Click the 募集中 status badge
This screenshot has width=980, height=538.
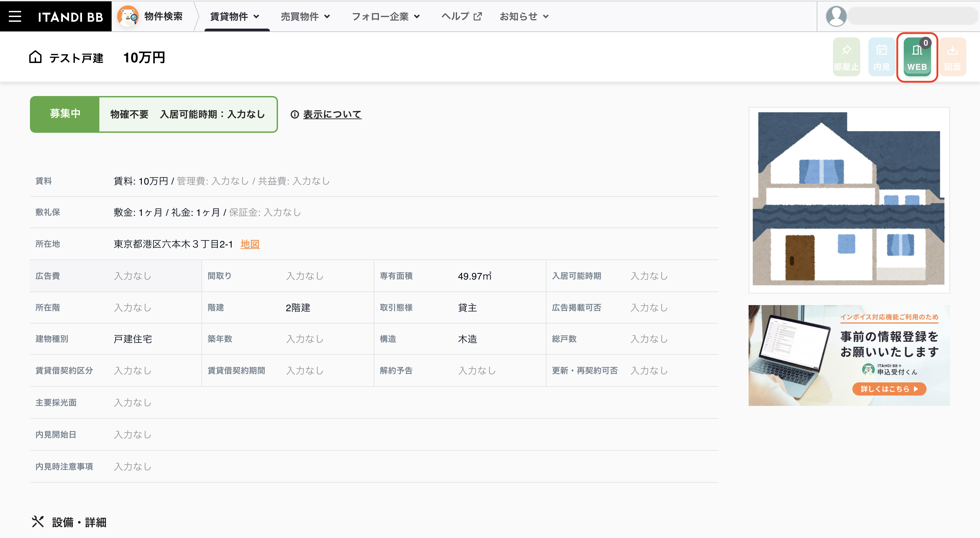coord(65,114)
